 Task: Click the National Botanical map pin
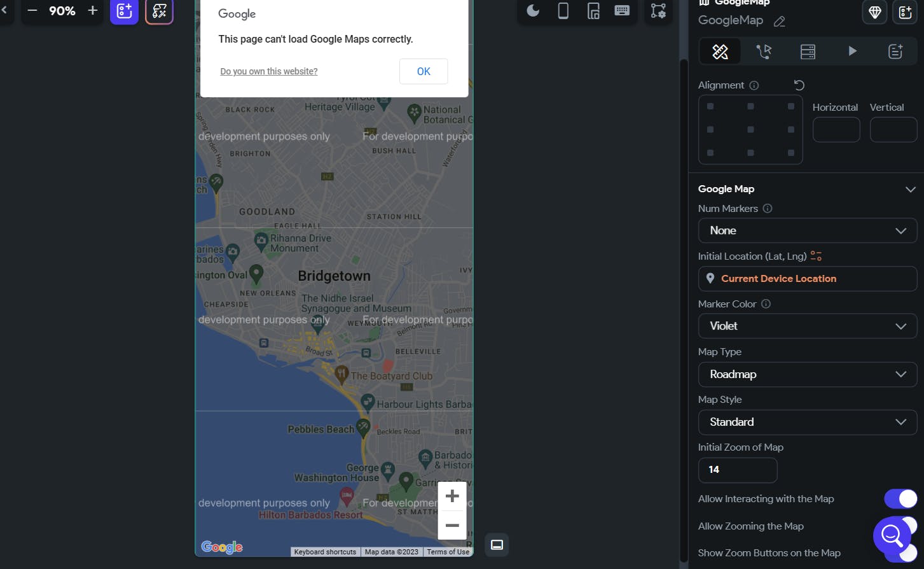pos(414,113)
